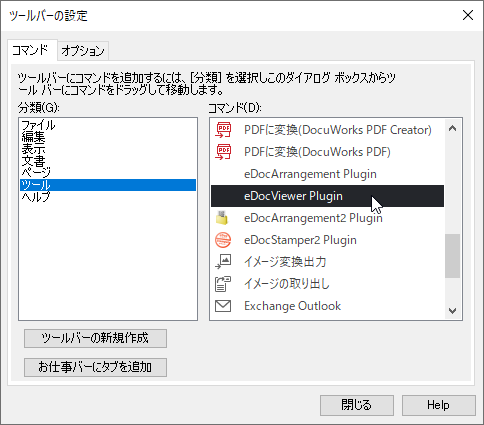Click the command list scroll-down arrow

452,311
